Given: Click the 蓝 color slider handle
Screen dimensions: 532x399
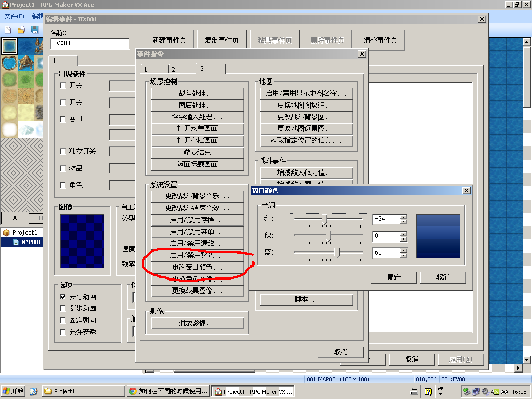Looking at the screenshot, I should 337,253.
